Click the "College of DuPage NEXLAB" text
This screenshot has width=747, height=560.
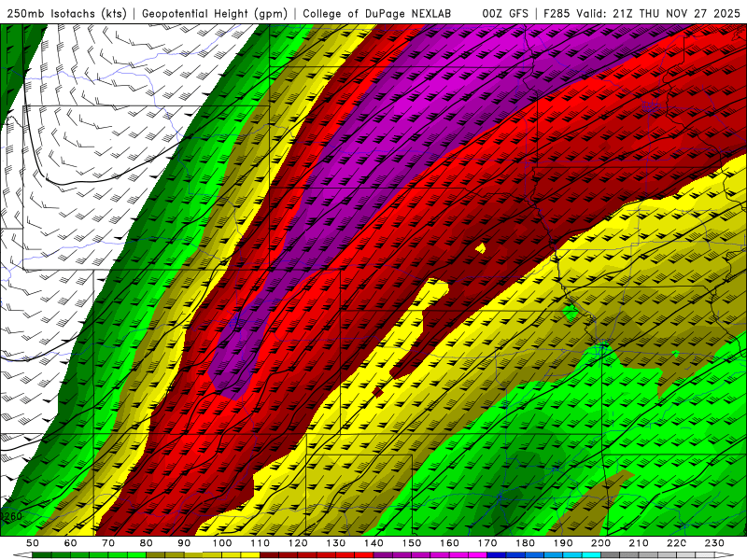[x=377, y=14]
